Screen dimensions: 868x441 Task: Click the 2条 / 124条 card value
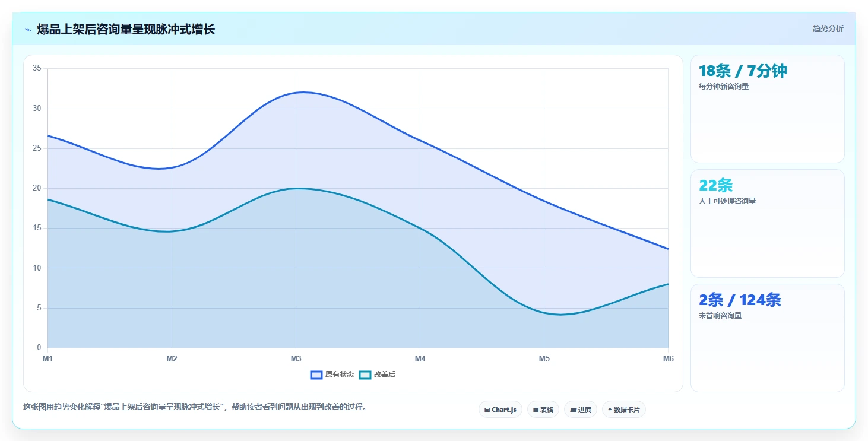[x=740, y=300]
